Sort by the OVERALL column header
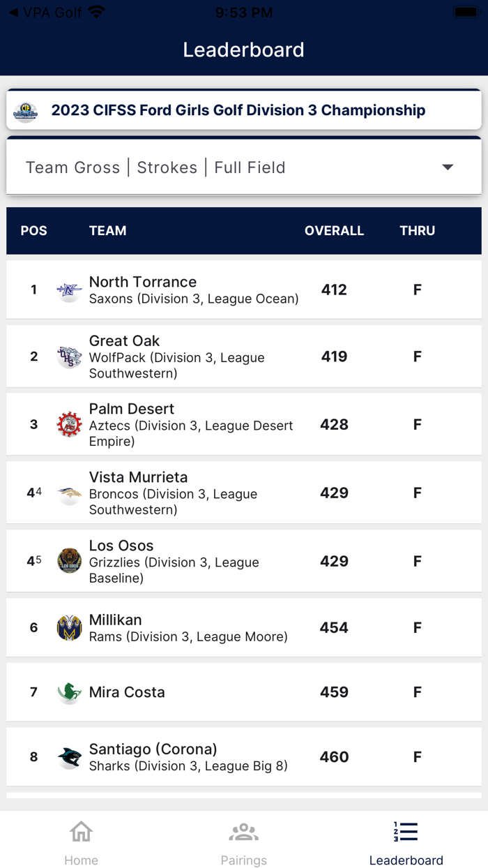Image resolution: width=488 pixels, height=868 pixels. click(334, 231)
